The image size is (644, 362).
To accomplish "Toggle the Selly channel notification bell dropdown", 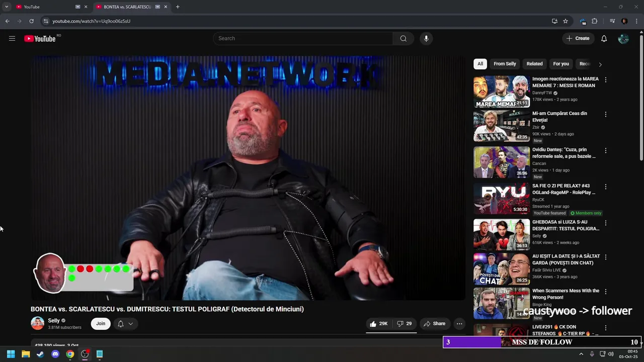I will 126,324.
